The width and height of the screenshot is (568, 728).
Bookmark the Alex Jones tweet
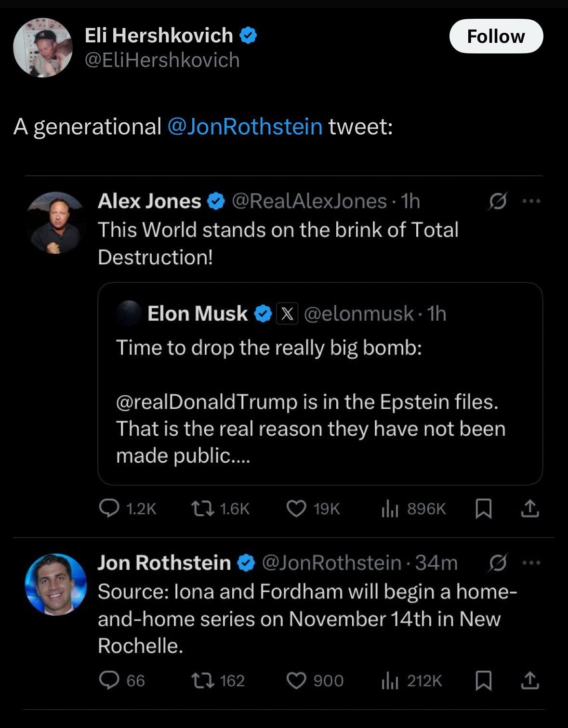(x=483, y=508)
